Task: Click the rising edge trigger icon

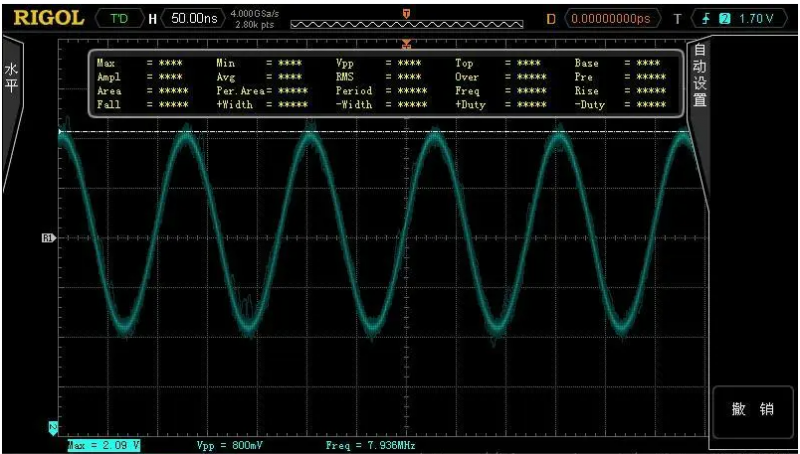Action: pyautogui.click(x=707, y=19)
